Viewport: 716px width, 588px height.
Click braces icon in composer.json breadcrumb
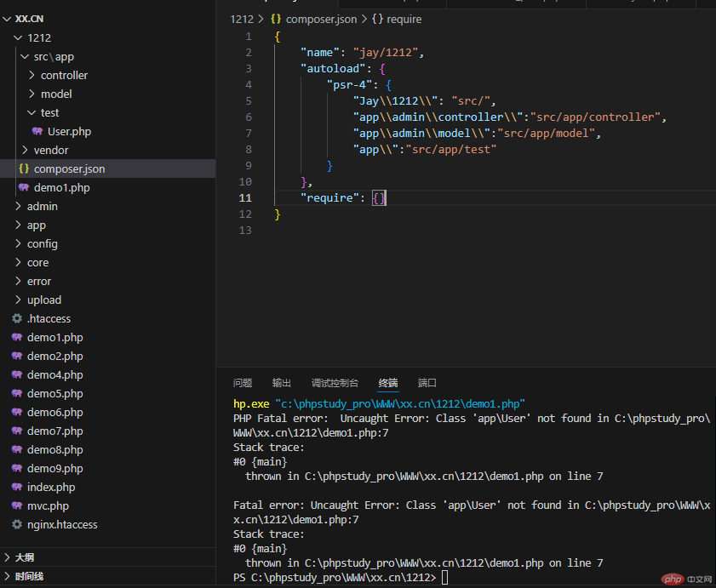click(276, 20)
